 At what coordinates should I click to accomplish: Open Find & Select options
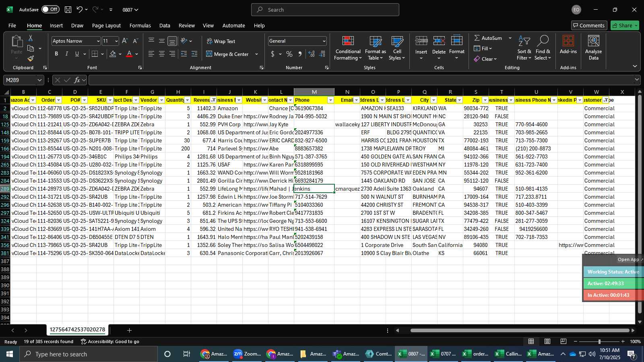tap(543, 48)
